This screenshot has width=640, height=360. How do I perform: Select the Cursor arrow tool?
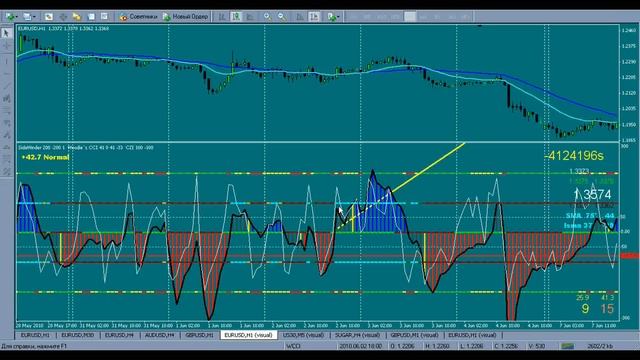7,33
